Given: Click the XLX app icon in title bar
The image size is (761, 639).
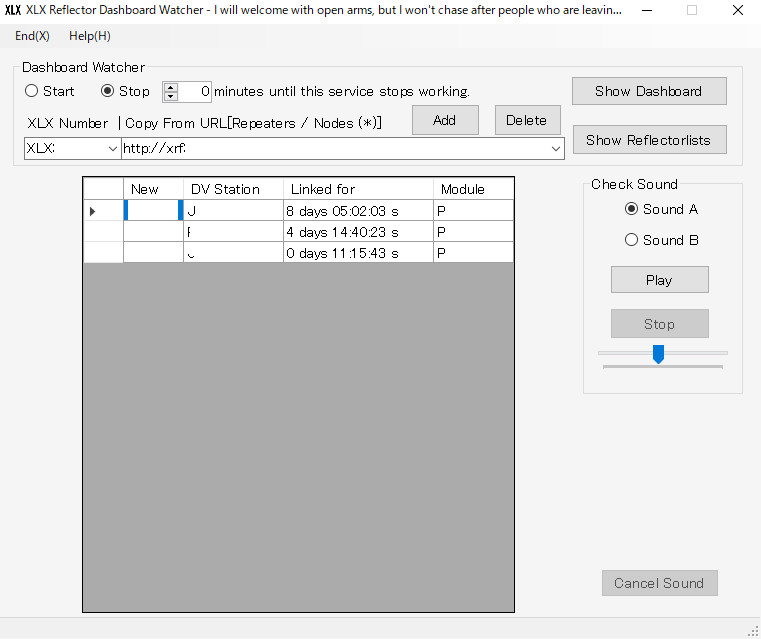Looking at the screenshot, I should tap(13, 10).
